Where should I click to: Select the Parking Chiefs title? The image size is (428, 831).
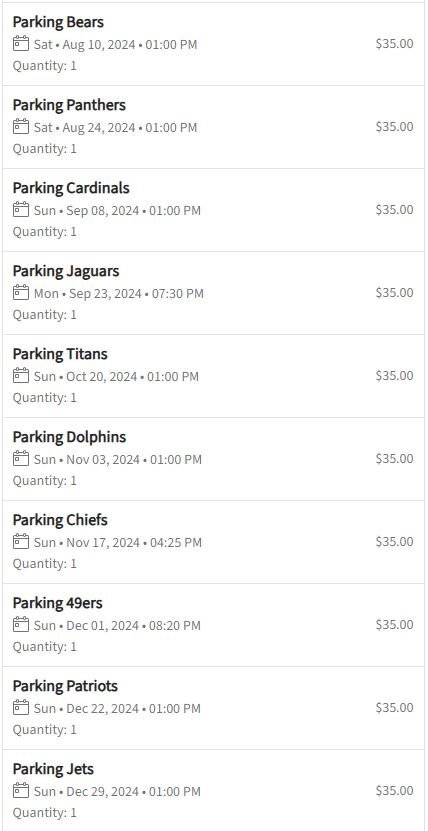click(x=60, y=520)
